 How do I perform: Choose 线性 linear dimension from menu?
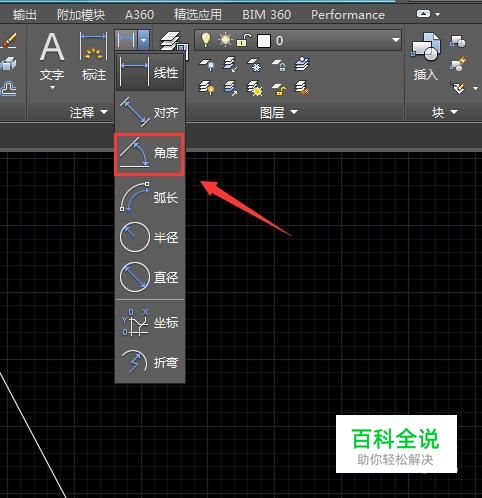tap(150, 73)
